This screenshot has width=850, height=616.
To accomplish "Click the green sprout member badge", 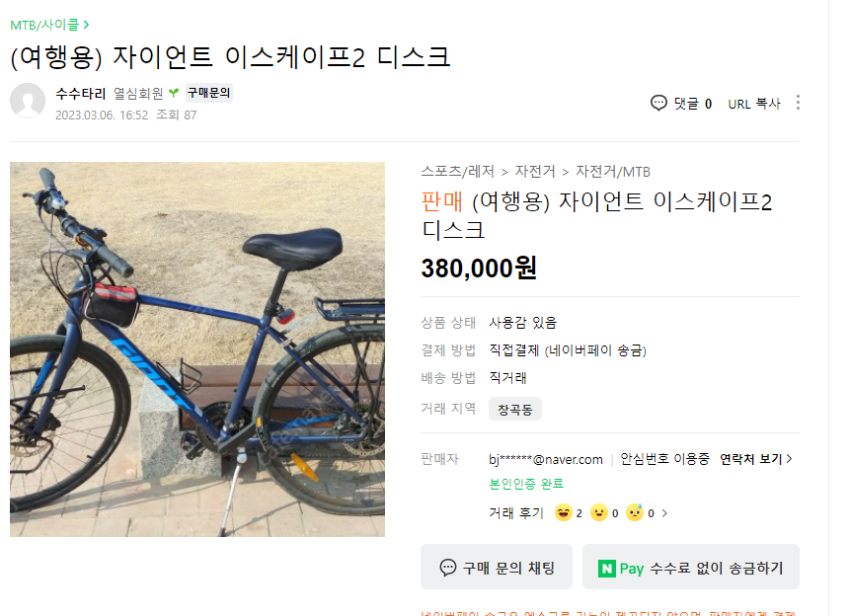I will [174, 93].
